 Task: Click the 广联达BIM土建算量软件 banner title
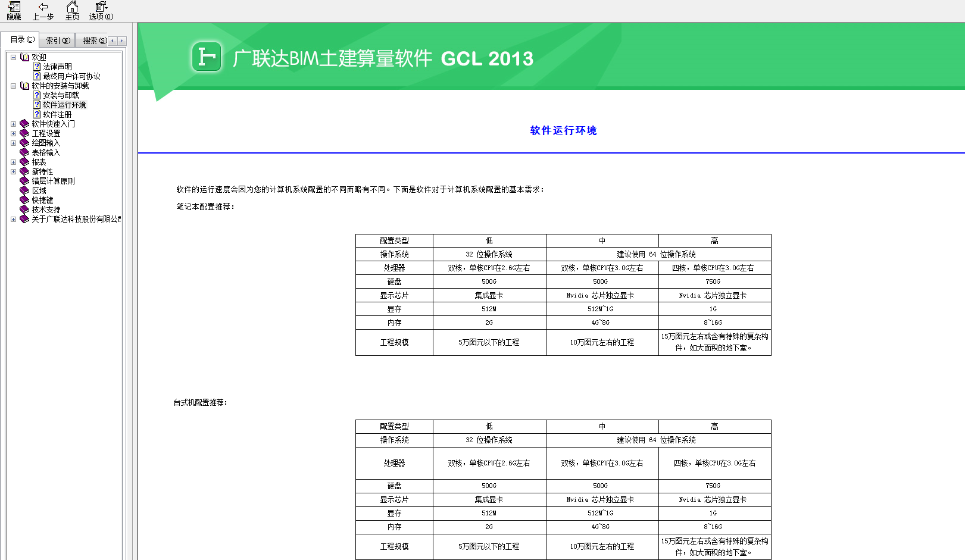332,58
